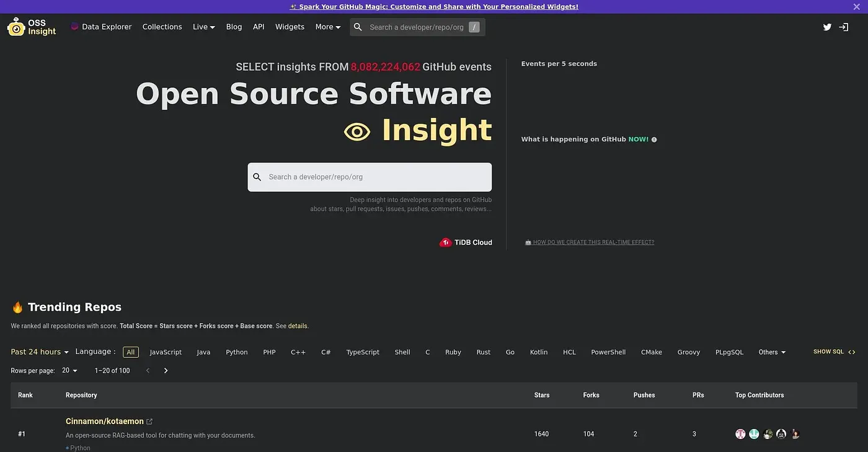This screenshot has height=452, width=868.
Task: Open the Others language dropdown
Action: 772,352
